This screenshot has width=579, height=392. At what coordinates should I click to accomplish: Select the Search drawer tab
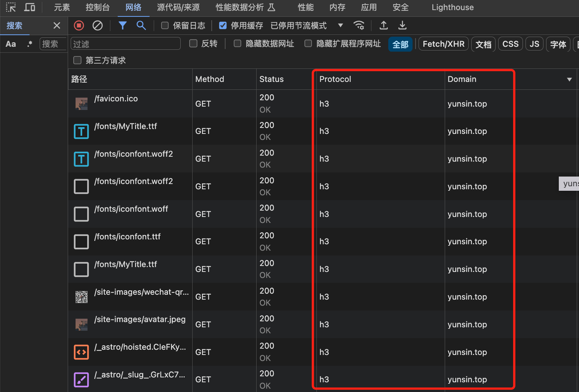pyautogui.click(x=15, y=25)
